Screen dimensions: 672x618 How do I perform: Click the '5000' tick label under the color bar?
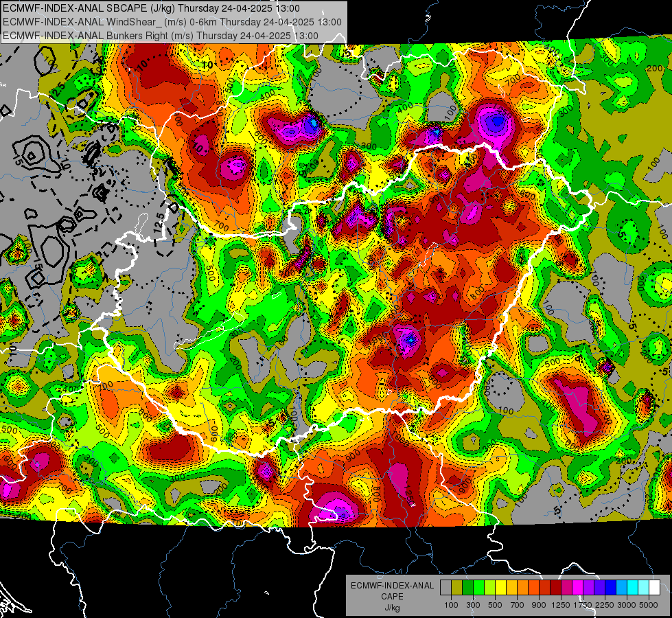[649, 605]
